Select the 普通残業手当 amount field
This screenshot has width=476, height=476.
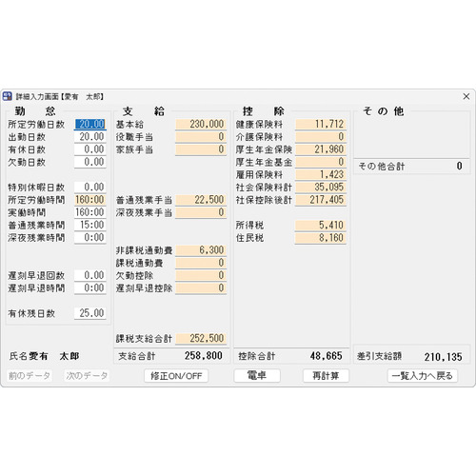[x=201, y=200]
